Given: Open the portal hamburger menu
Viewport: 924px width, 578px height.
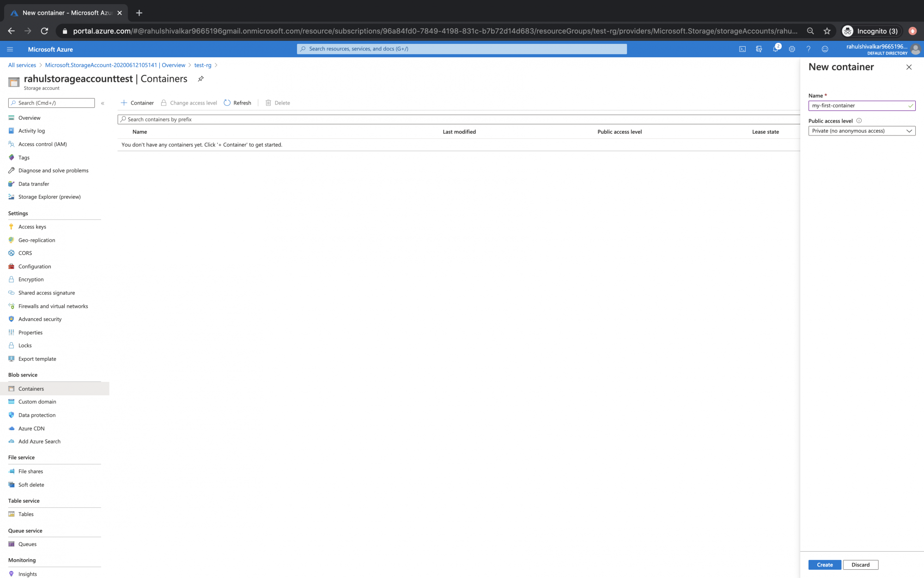Looking at the screenshot, I should click(10, 49).
